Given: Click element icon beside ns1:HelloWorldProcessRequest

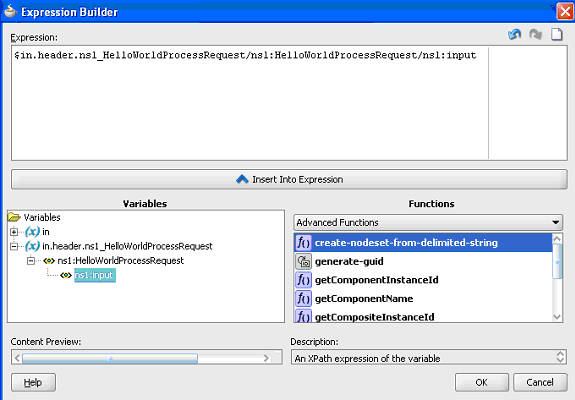Looking at the screenshot, I should (49, 261).
